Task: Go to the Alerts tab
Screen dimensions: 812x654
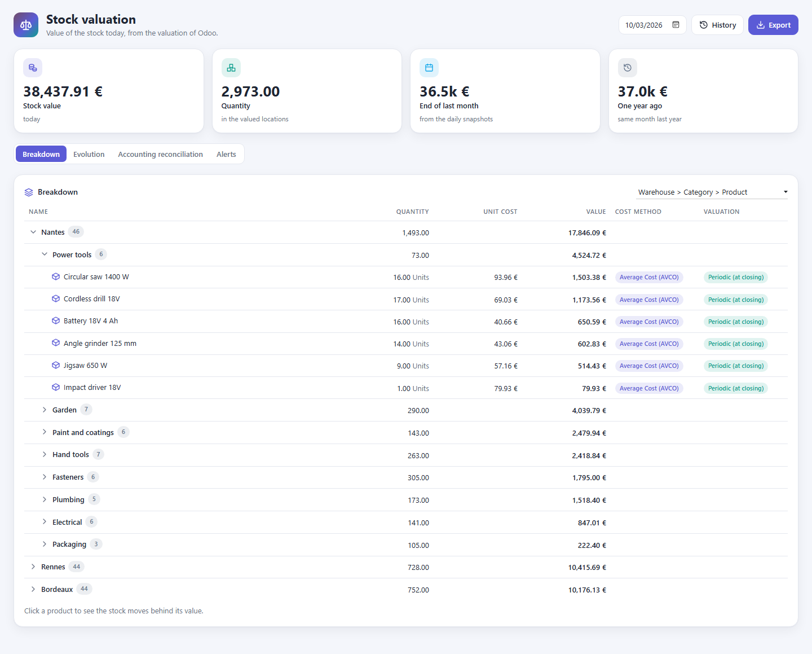Action: tap(226, 154)
